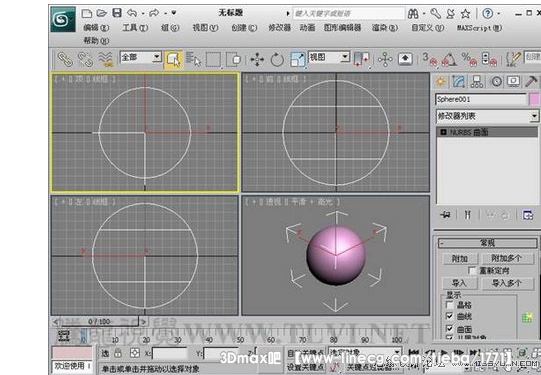Open the 3ds Max application menu logo
Image resolution: width=541 pixels, height=375 pixels.
coord(63,19)
